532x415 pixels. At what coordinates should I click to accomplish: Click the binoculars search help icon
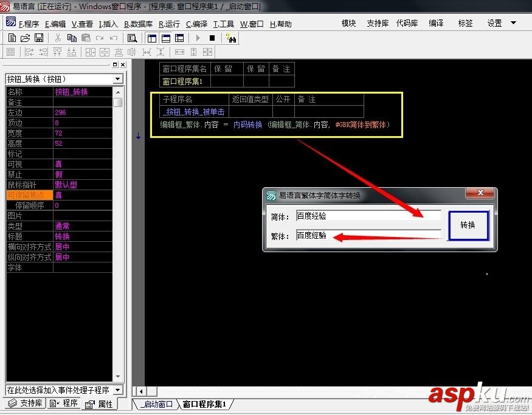coord(231,38)
